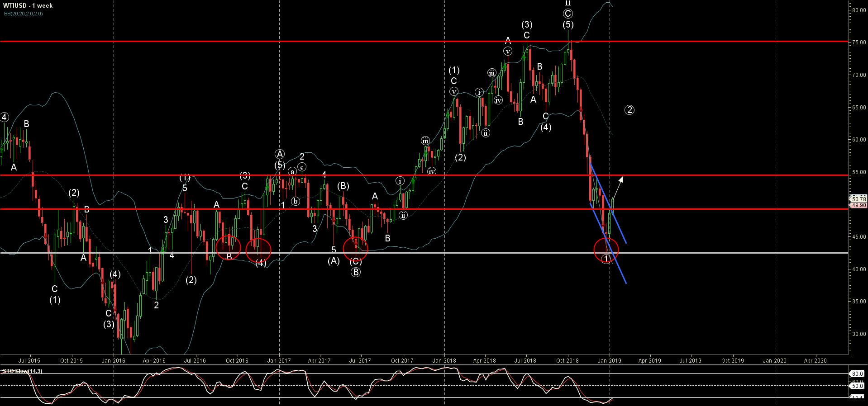Select red circle around wave 1 near Jan-2019
868x406 pixels.
point(606,250)
